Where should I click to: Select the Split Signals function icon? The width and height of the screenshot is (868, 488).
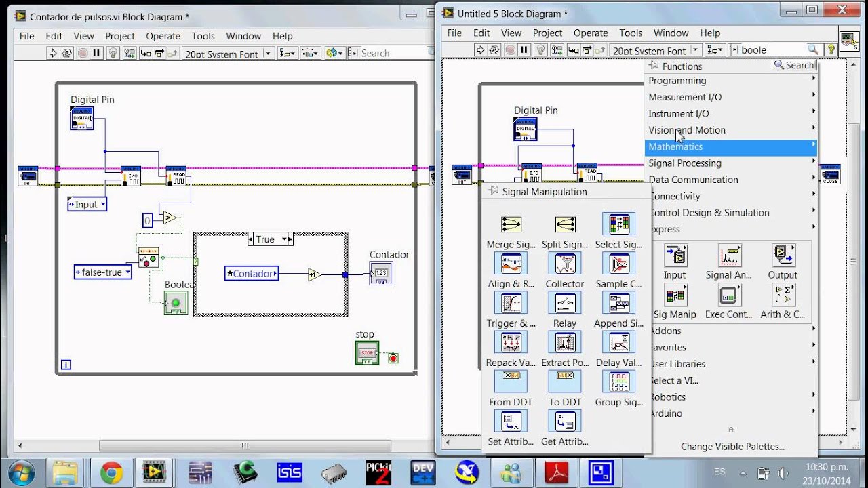565,224
